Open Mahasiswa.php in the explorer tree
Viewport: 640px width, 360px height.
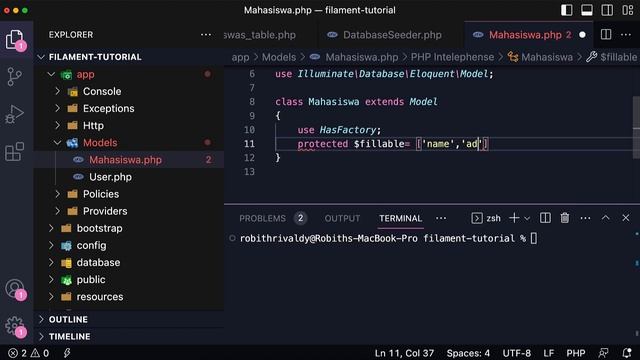pos(130,160)
